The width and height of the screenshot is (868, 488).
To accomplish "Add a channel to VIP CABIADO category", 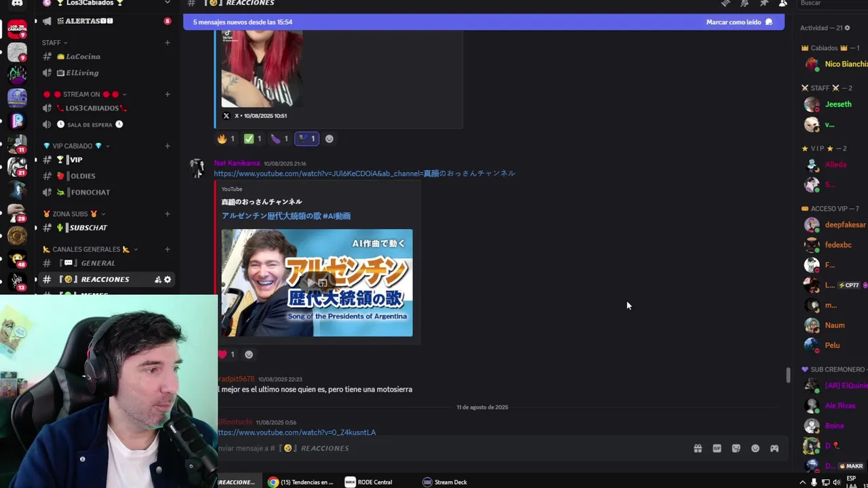I will point(167,146).
